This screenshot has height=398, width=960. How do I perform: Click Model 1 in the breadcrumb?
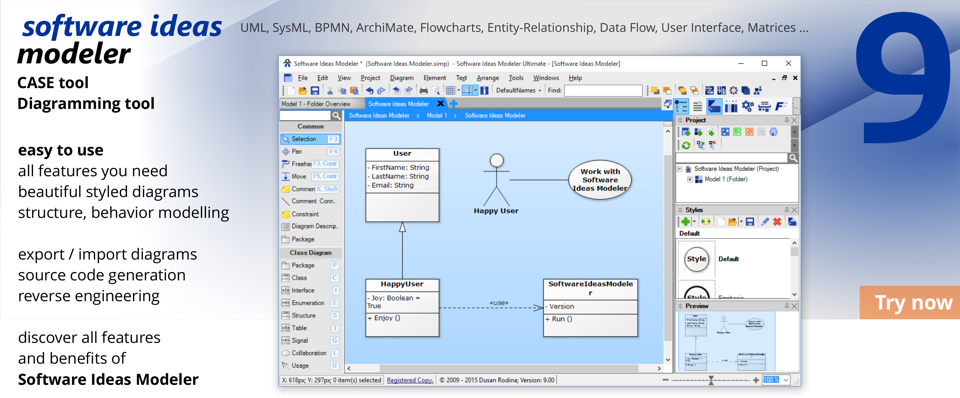[437, 115]
